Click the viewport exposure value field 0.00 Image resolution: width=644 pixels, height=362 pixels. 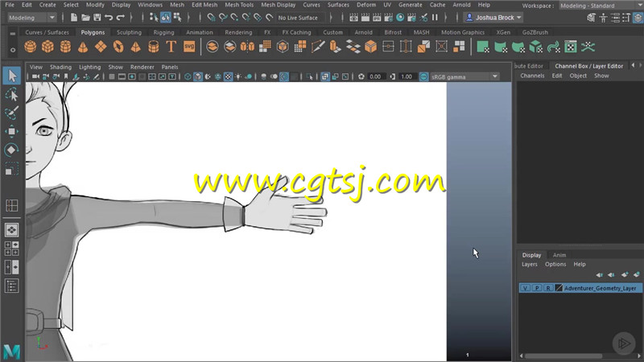click(375, 76)
